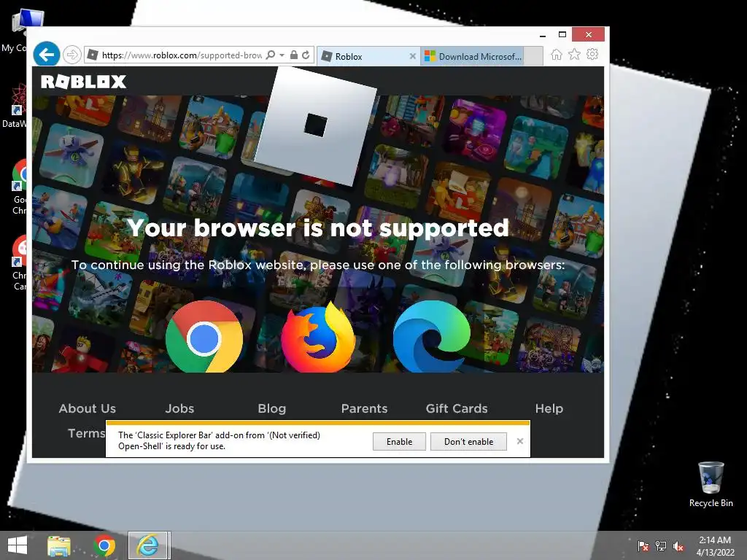Viewport: 747px width, 560px height.
Task: Go back using the blue back arrow
Action: (46, 55)
